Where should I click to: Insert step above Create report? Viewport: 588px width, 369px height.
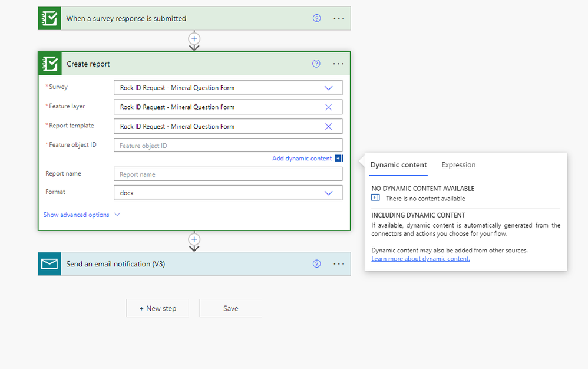[x=194, y=38]
